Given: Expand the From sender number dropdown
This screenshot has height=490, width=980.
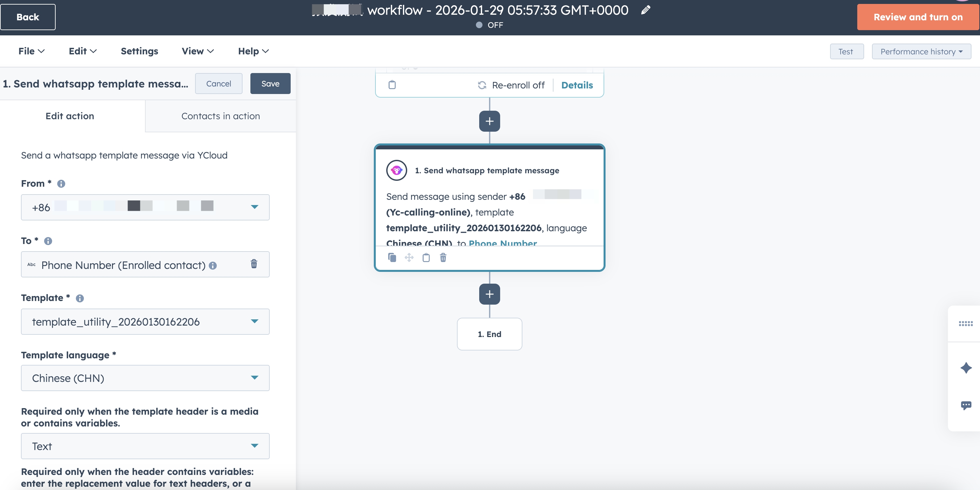Looking at the screenshot, I should coord(145,207).
